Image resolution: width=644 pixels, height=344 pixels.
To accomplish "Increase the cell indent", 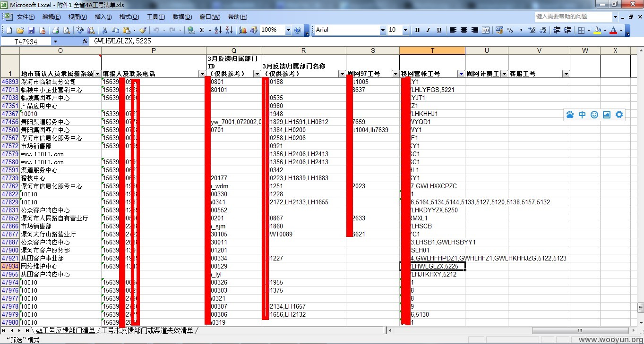I will pyautogui.click(x=567, y=30).
